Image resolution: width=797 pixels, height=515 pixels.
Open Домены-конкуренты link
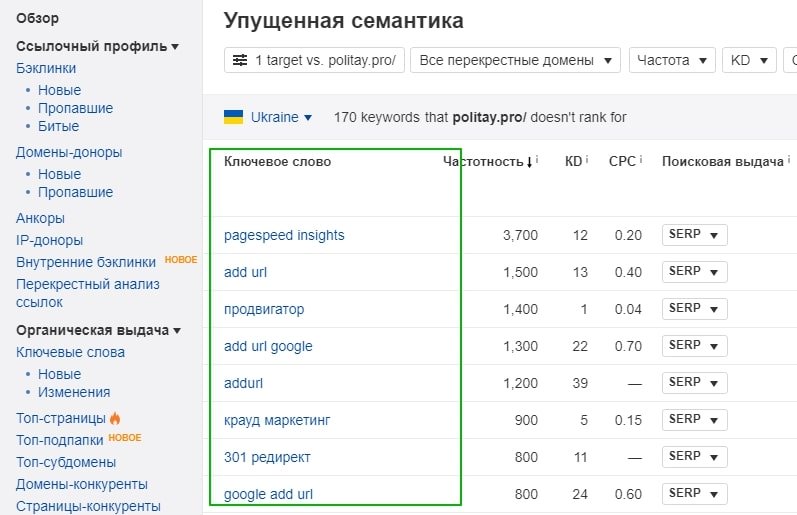81,484
